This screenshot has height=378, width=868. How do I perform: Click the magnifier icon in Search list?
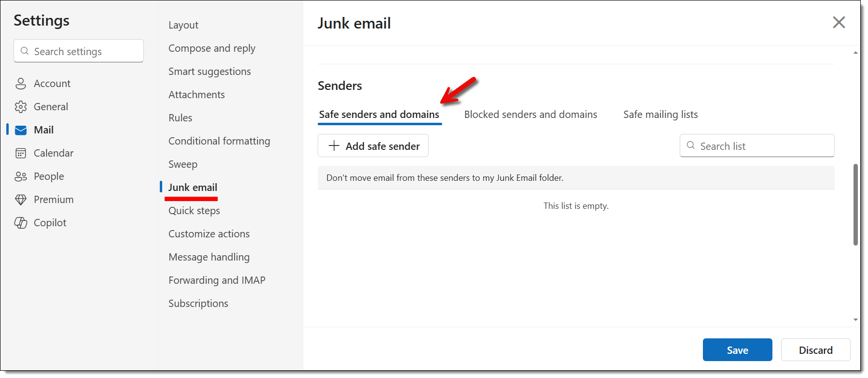tap(691, 145)
